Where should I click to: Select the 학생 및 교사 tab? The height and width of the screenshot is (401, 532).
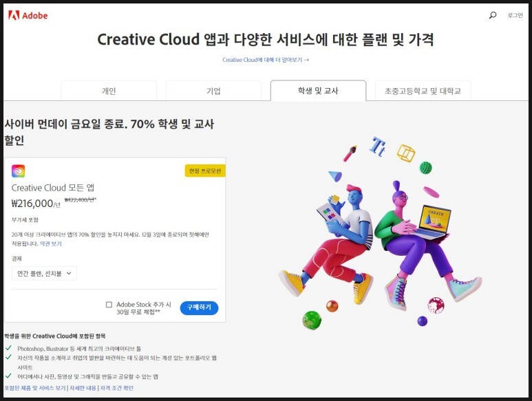pos(318,91)
